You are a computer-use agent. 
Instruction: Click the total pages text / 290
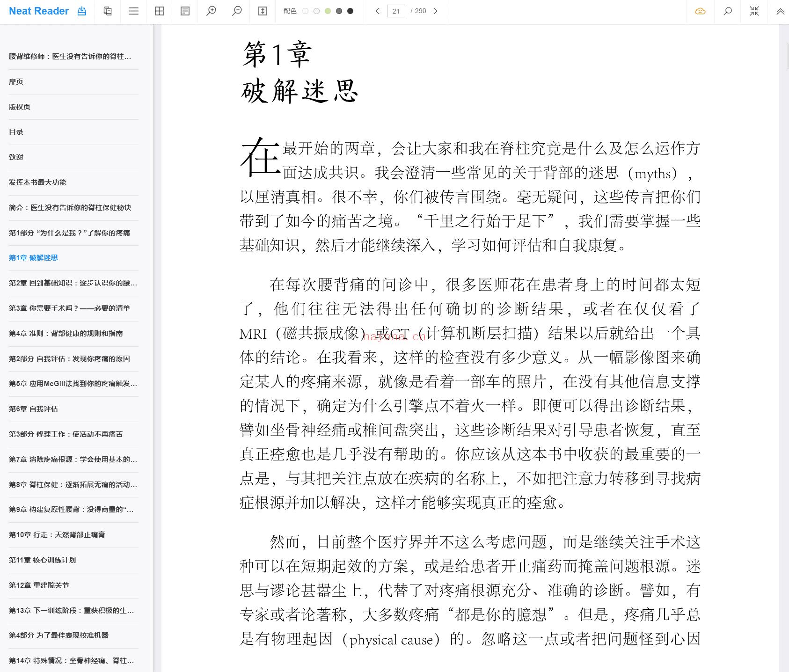coord(418,11)
